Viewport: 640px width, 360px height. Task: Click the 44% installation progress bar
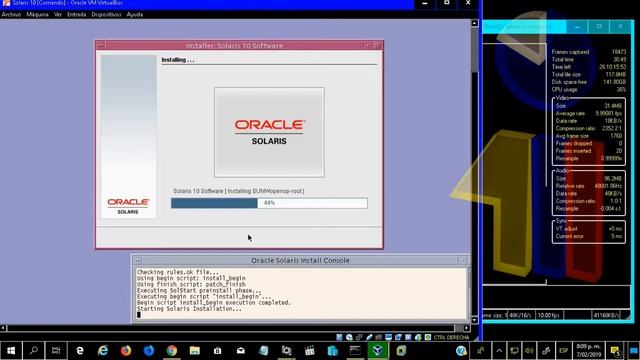tap(269, 203)
